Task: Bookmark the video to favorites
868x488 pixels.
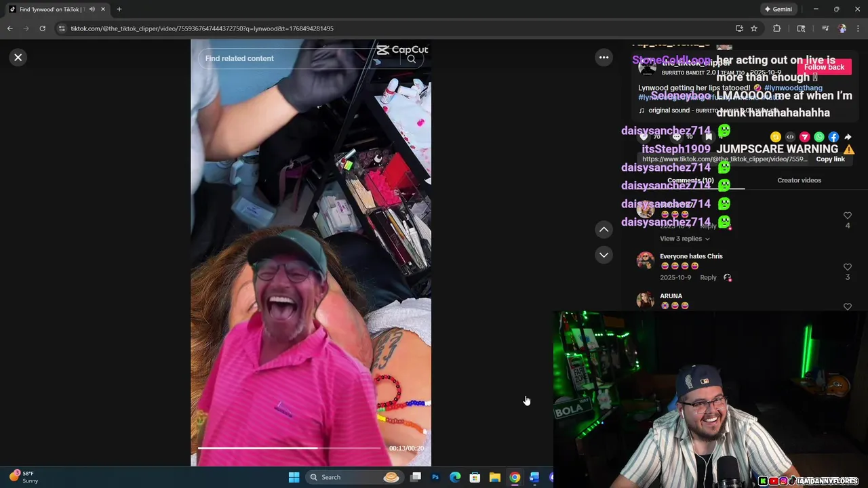Action: pyautogui.click(x=709, y=137)
